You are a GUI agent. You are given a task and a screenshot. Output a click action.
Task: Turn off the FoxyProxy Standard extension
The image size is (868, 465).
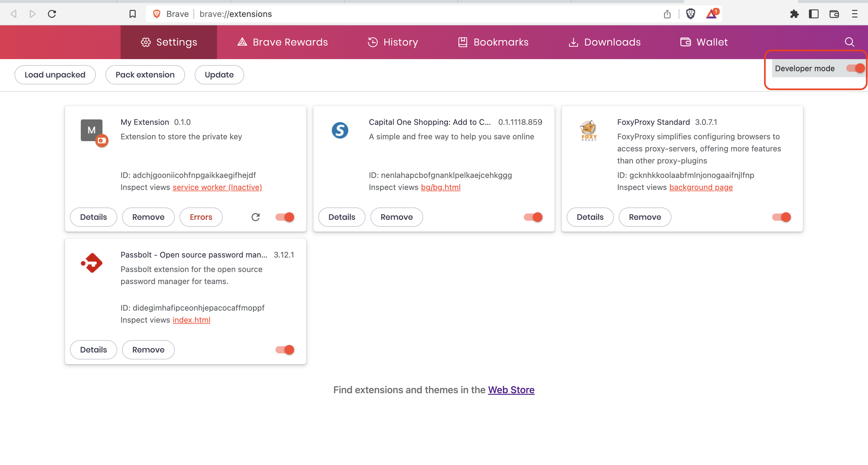781,217
